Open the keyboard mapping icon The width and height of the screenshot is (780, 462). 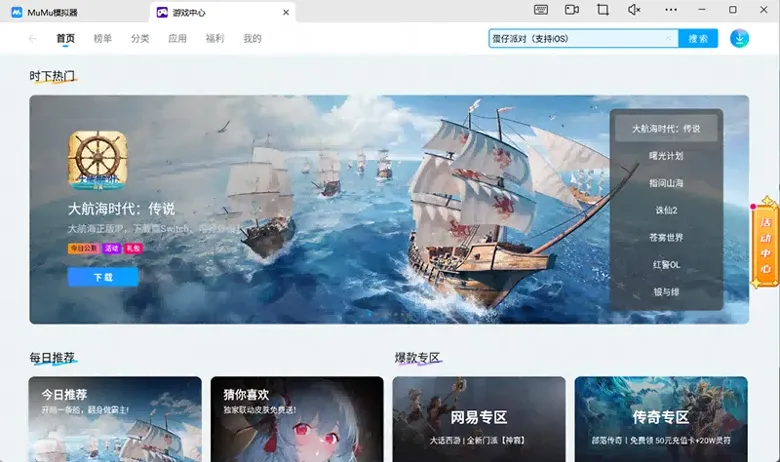[541, 10]
